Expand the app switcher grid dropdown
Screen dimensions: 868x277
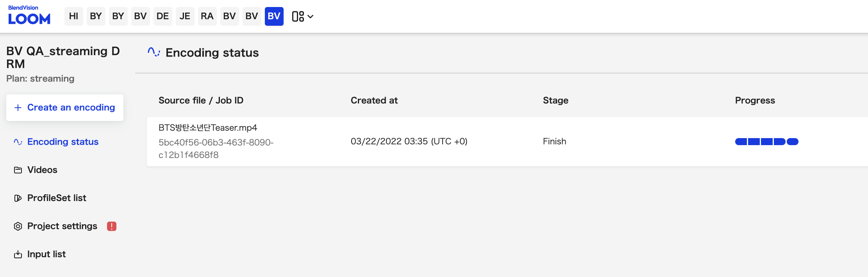click(x=303, y=16)
